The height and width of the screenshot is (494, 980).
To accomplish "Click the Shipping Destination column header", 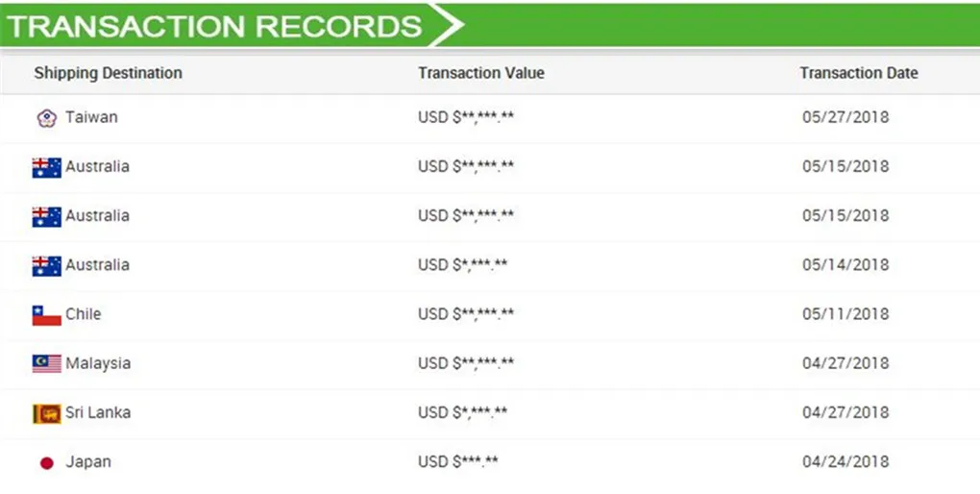I will click(108, 73).
